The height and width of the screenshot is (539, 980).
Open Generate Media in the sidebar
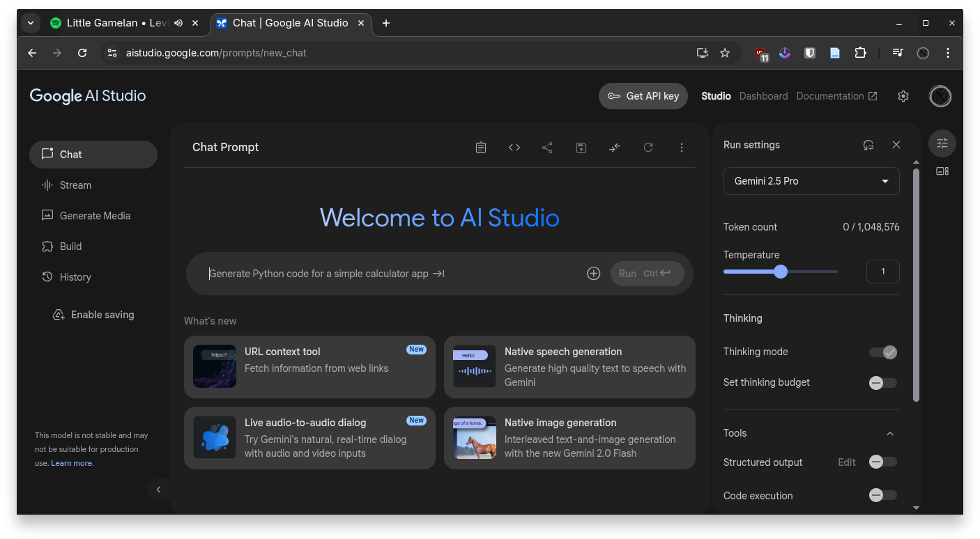[93, 216]
